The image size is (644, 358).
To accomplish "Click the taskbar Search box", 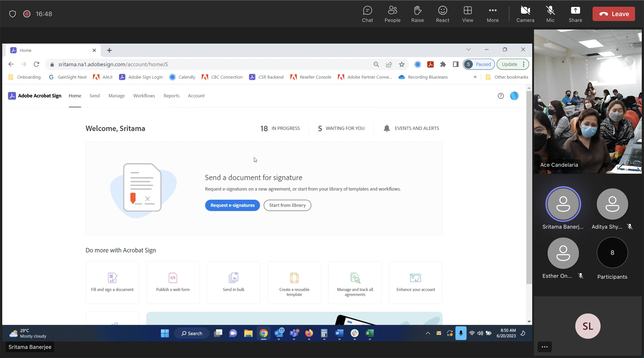I will 191,333.
